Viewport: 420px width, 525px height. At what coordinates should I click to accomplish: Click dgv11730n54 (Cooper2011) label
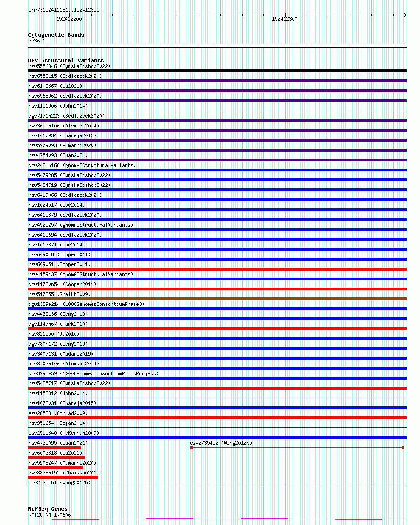pos(62,284)
